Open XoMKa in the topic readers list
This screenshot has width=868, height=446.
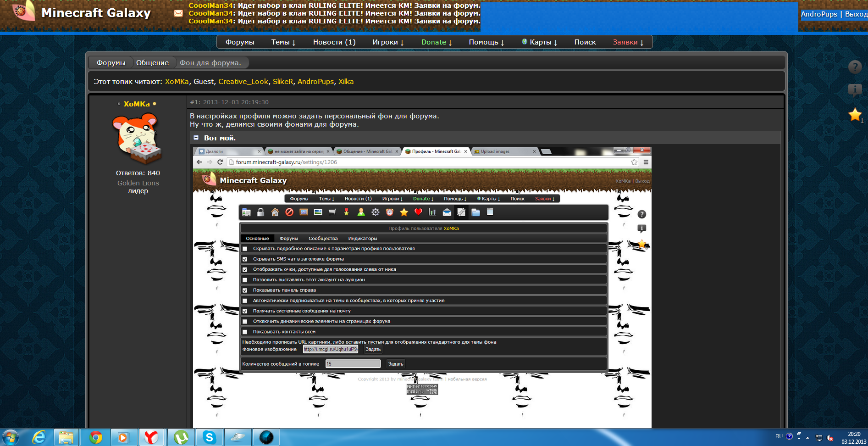pyautogui.click(x=177, y=82)
